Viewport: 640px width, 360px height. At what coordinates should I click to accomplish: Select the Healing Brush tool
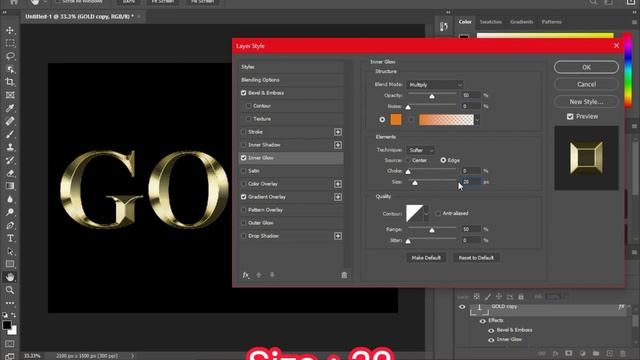coord(10,121)
